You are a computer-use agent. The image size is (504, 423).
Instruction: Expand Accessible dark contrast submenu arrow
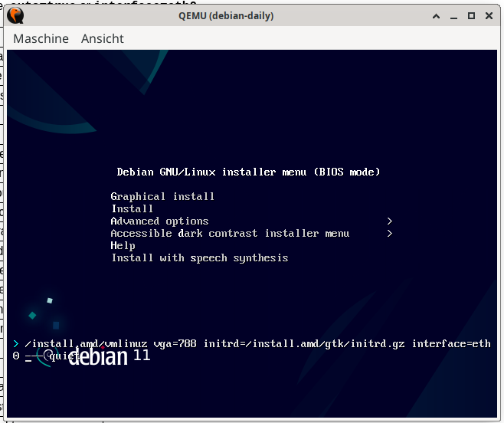(x=390, y=233)
